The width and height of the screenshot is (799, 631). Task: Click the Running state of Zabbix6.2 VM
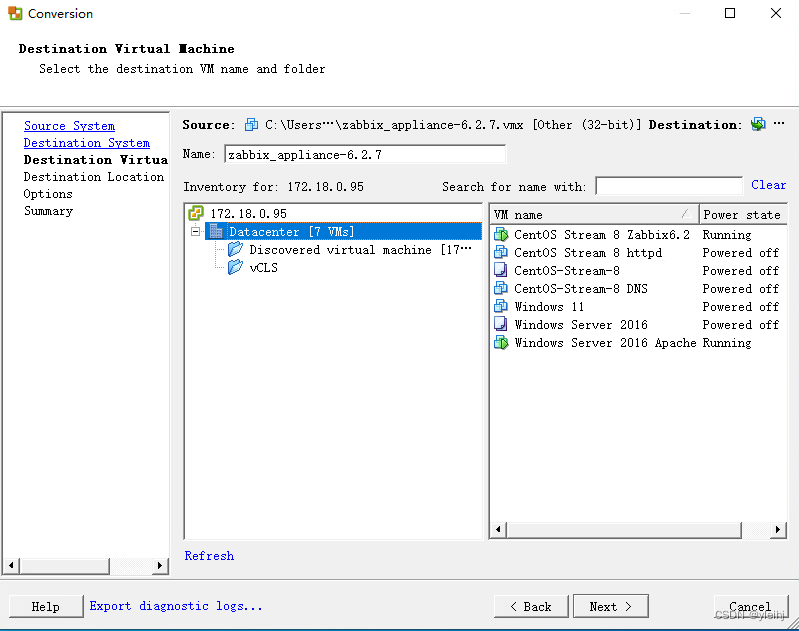click(x=727, y=234)
